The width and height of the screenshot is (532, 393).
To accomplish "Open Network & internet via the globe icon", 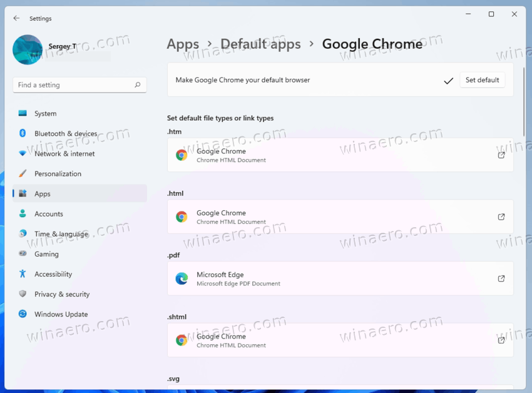I will tap(23, 153).
